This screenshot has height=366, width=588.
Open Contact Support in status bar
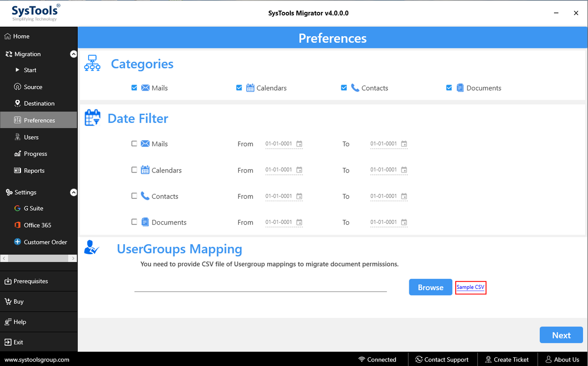click(x=442, y=360)
